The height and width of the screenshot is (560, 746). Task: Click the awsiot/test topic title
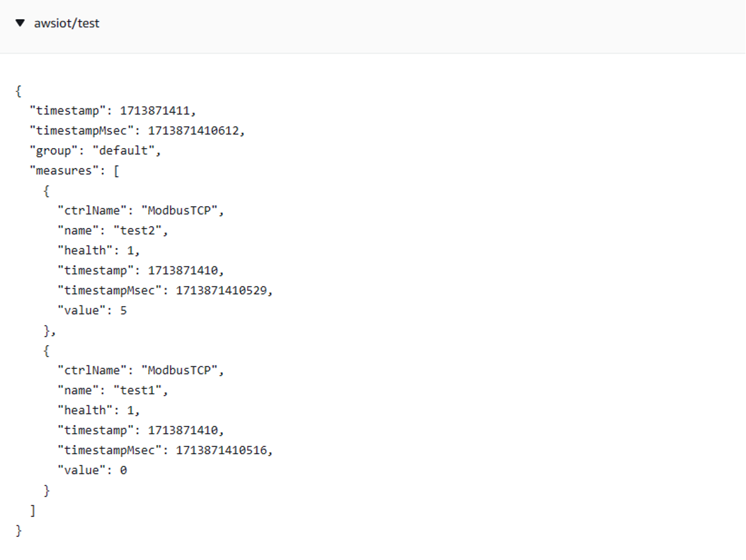67,23
